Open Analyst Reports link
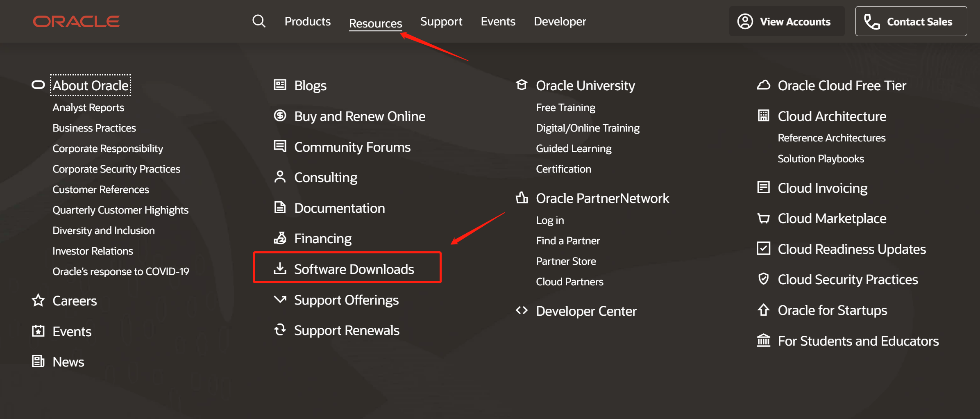980x419 pixels. click(x=88, y=107)
